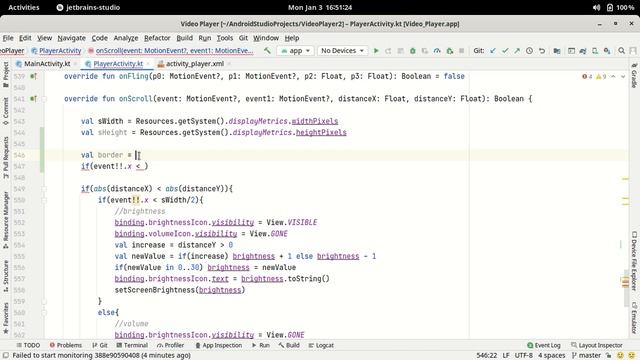
Task: Open the Layout Inspector panel
Action: pyautogui.click(x=597, y=345)
